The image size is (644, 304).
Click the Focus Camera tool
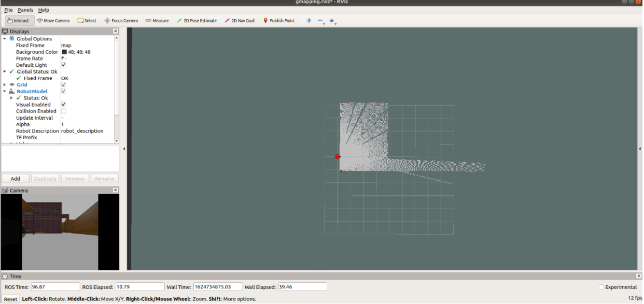tap(122, 20)
